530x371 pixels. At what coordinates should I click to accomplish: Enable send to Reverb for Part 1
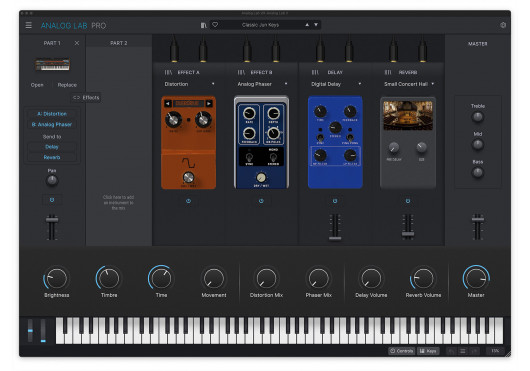(52, 157)
